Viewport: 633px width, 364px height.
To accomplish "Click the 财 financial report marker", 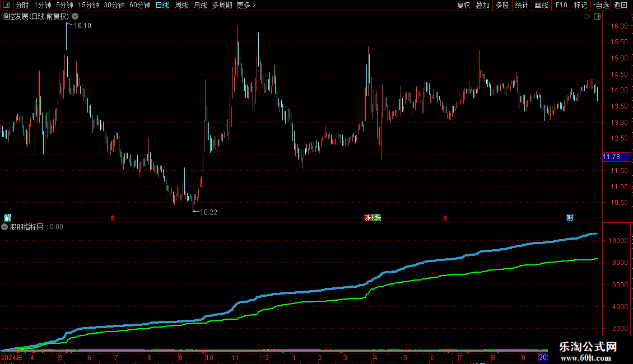I will 570,218.
